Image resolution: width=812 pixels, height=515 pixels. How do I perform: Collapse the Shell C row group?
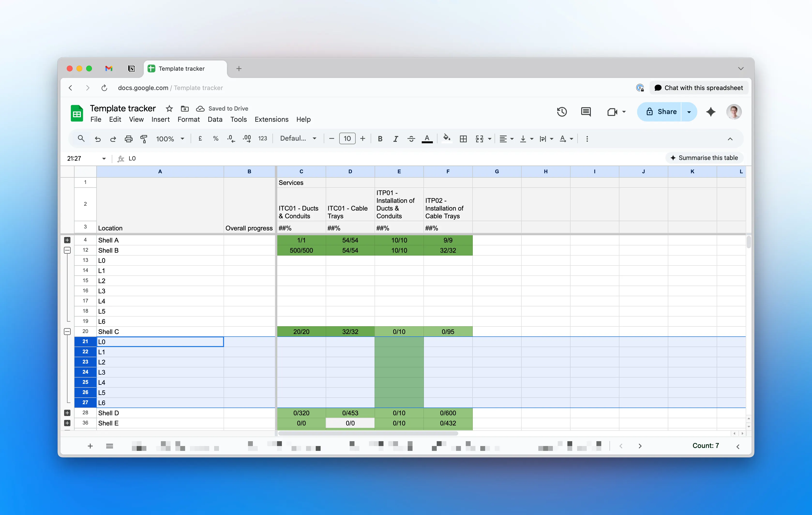pos(67,332)
